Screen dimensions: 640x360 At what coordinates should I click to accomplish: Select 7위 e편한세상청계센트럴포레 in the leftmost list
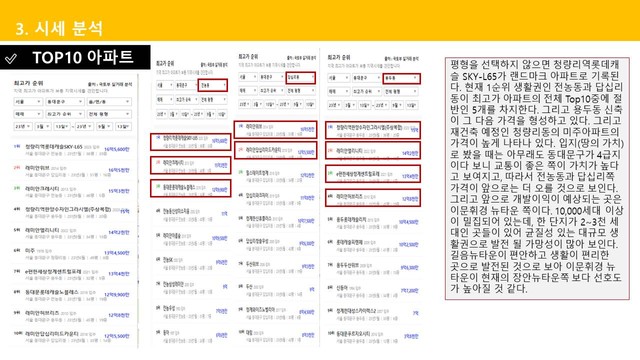72,274
